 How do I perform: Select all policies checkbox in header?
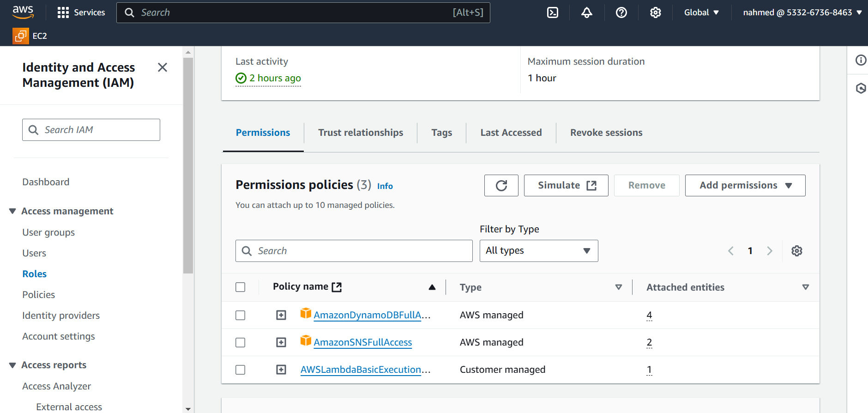[x=240, y=287]
